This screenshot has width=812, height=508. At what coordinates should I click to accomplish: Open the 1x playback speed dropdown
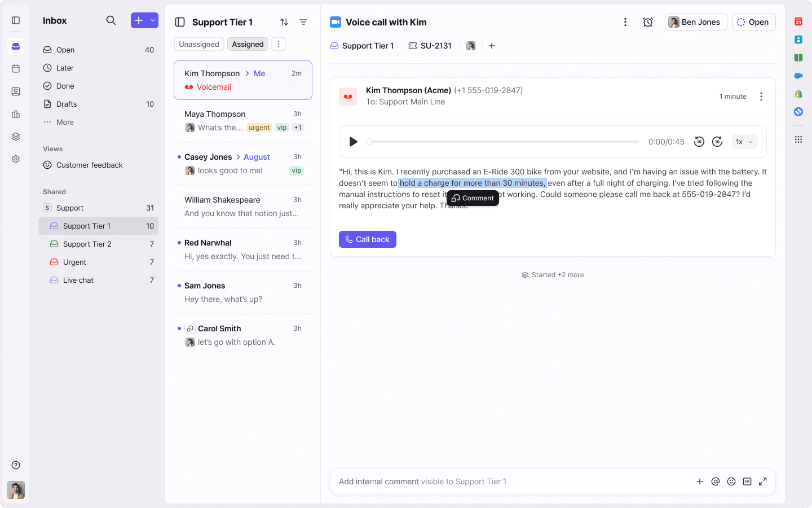(744, 142)
